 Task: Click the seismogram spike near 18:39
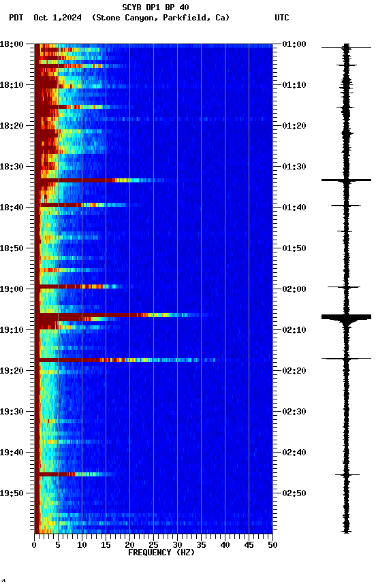coord(346,206)
